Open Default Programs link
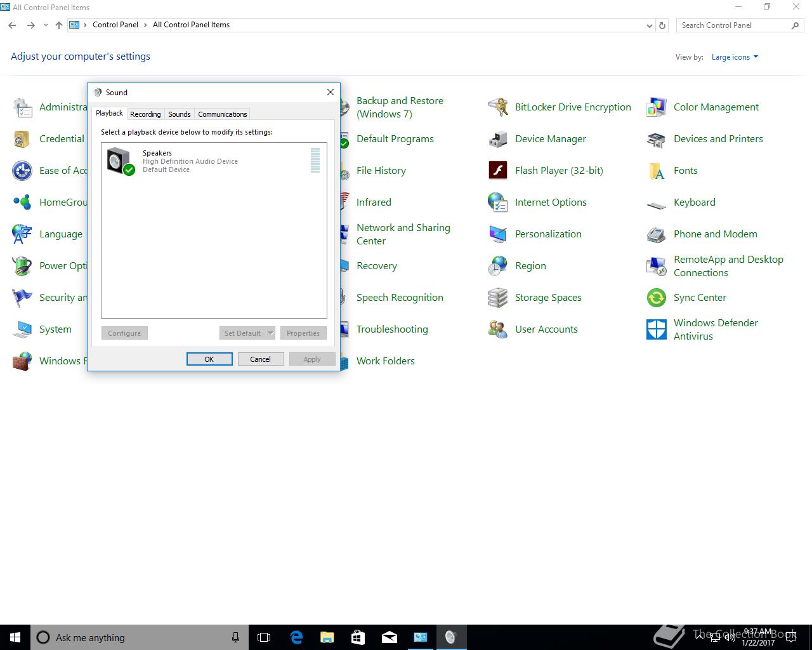812x650 pixels. [395, 139]
